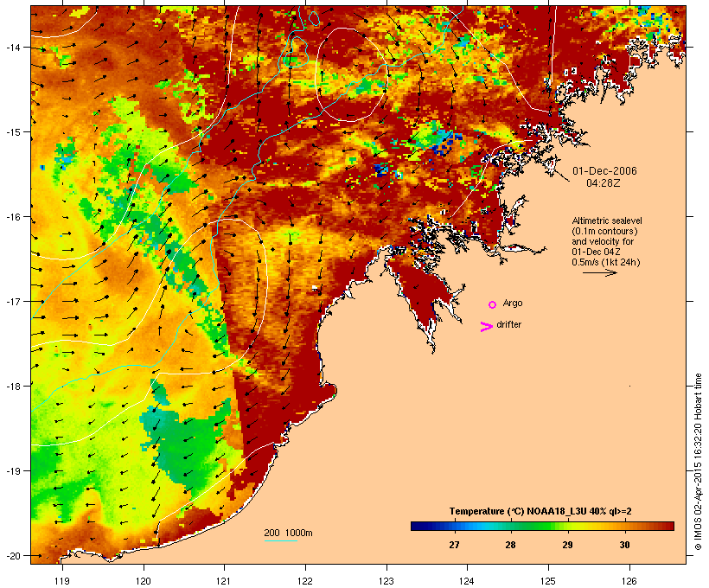Click the longitude label 121
Viewport: 709px width, 588px height.
pos(224,581)
